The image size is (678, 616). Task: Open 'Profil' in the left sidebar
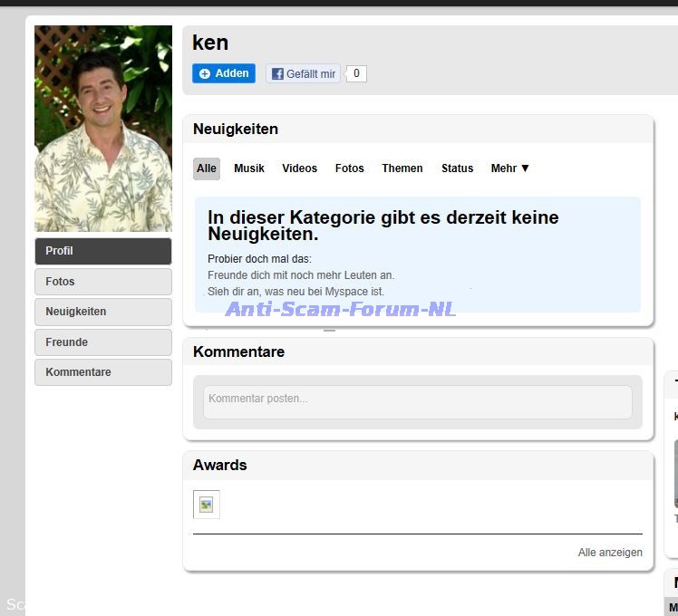point(103,251)
